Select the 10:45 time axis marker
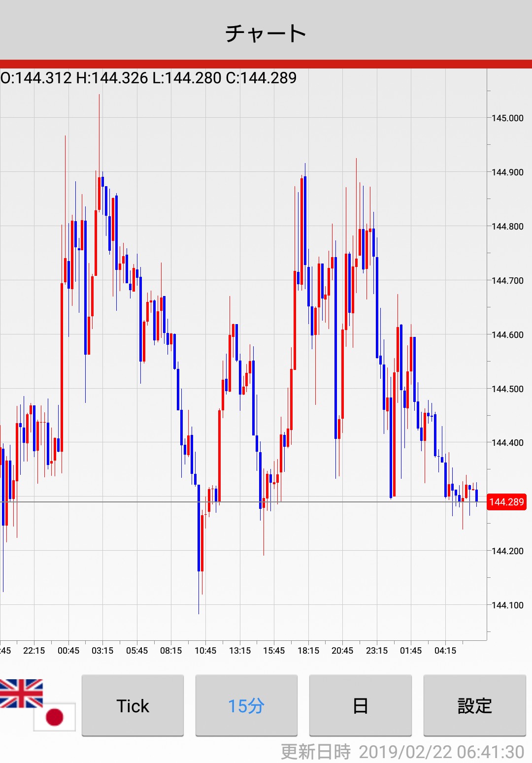 click(205, 651)
